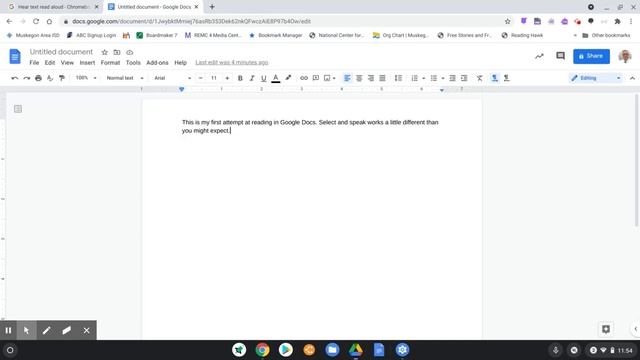Open a new browser tab

212,7
